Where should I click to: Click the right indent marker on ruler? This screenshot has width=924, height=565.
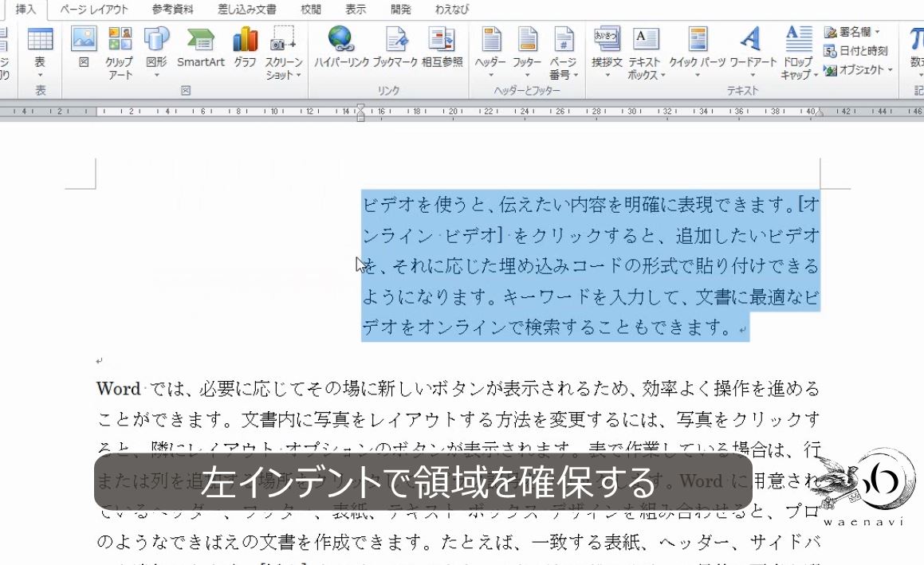click(x=819, y=112)
